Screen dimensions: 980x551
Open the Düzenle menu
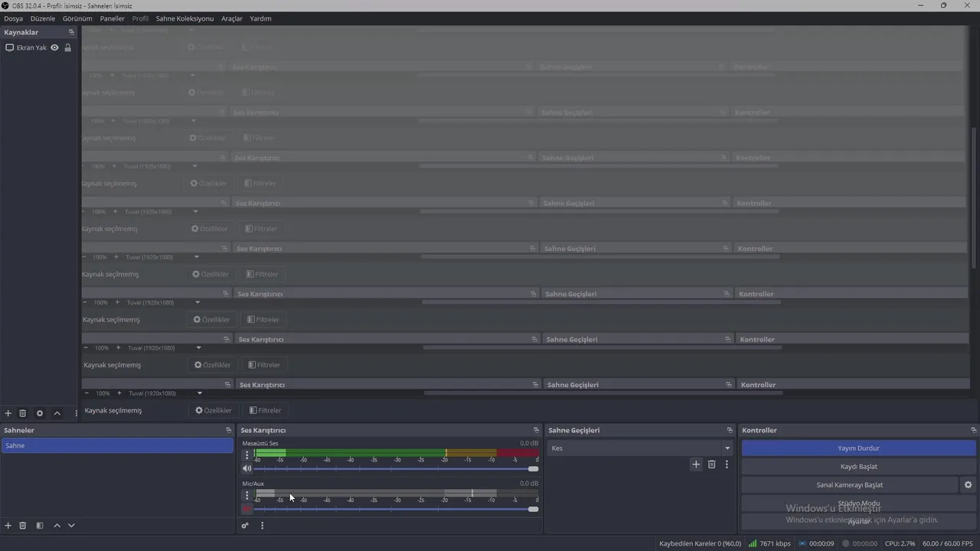[43, 18]
